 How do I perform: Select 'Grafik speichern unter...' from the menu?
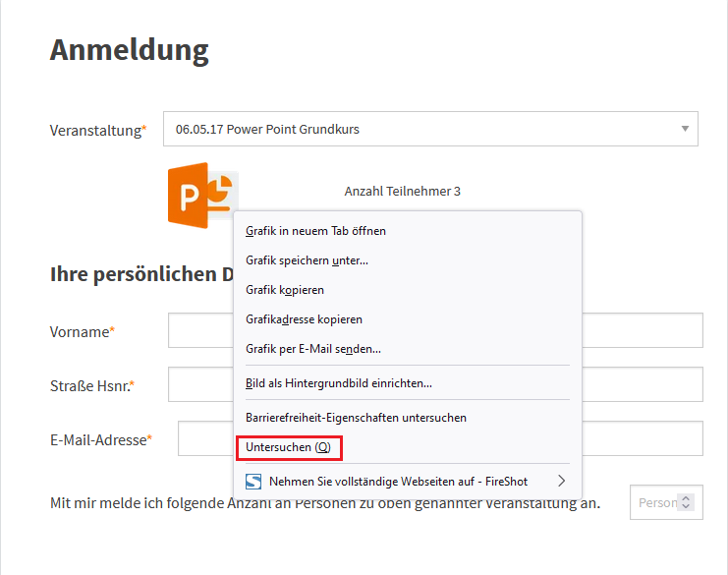pos(307,260)
